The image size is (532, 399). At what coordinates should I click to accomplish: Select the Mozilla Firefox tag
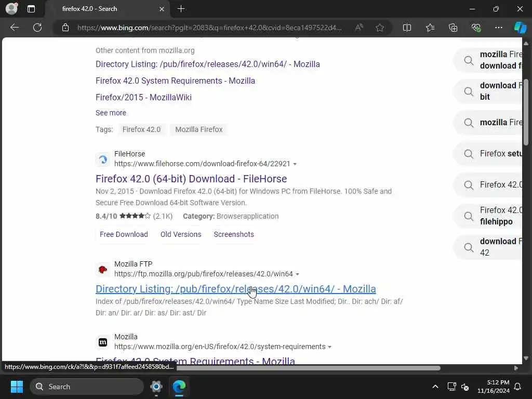199,129
